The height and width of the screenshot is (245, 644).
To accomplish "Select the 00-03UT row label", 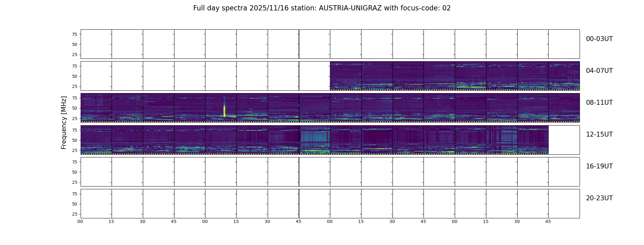I will point(599,39).
